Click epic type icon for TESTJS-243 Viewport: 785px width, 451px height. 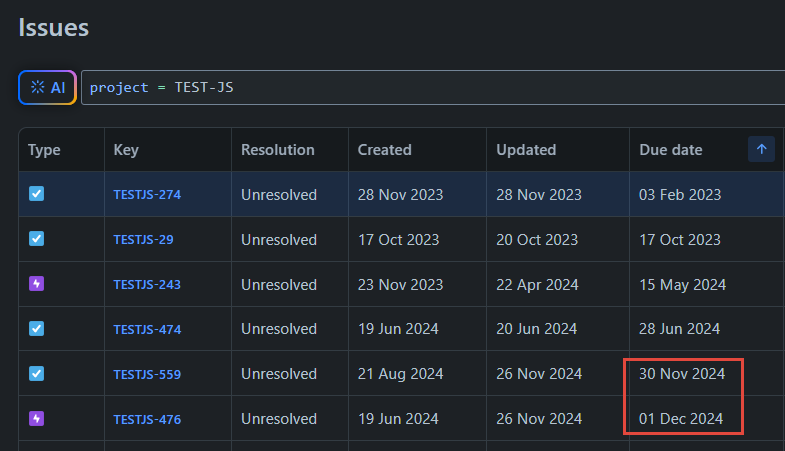click(x=37, y=284)
